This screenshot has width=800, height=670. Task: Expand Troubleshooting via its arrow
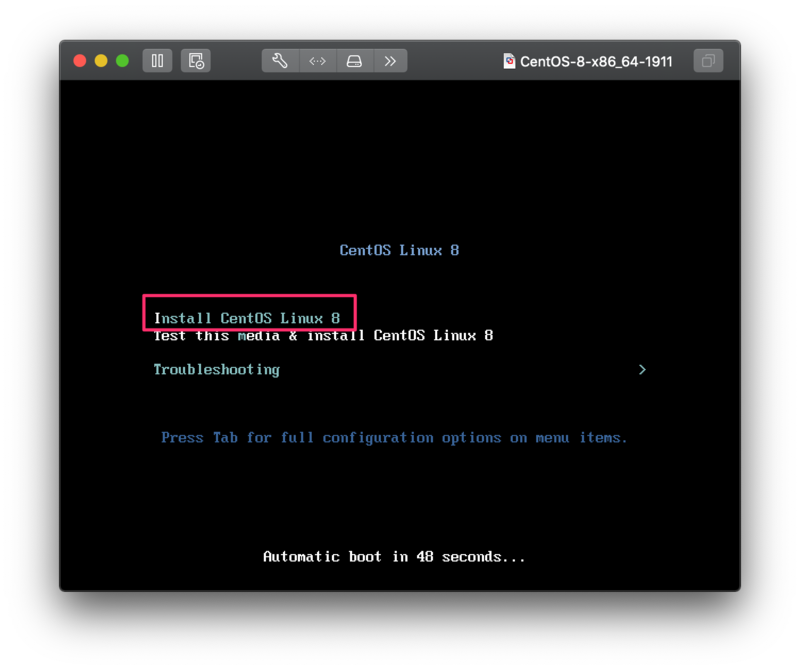pyautogui.click(x=642, y=369)
